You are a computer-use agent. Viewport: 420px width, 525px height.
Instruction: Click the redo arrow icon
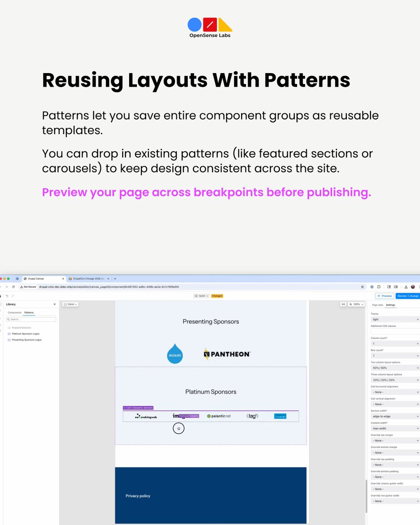(14, 296)
